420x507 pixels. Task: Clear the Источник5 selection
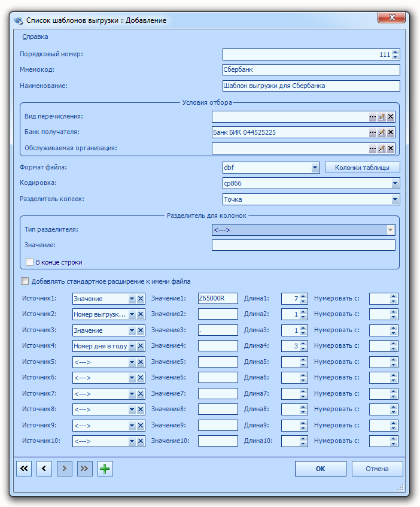click(141, 362)
